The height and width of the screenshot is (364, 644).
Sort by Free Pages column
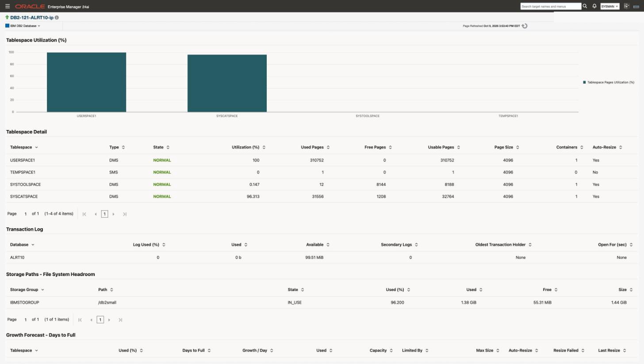coord(390,147)
